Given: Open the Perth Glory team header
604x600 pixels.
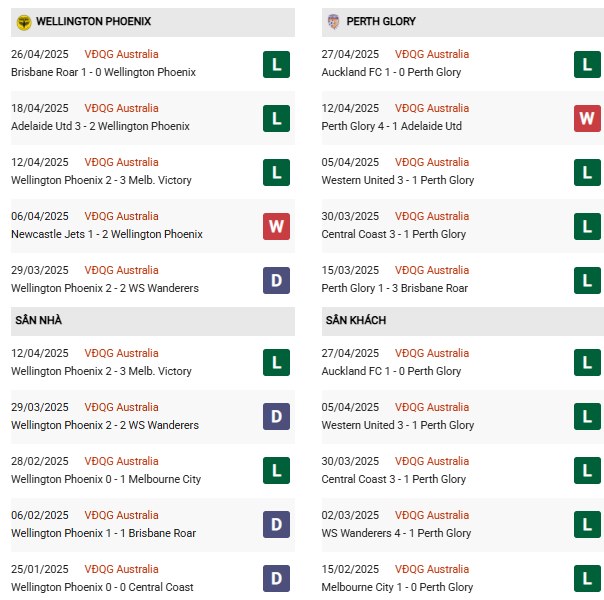Looking at the screenshot, I should coord(463,22).
